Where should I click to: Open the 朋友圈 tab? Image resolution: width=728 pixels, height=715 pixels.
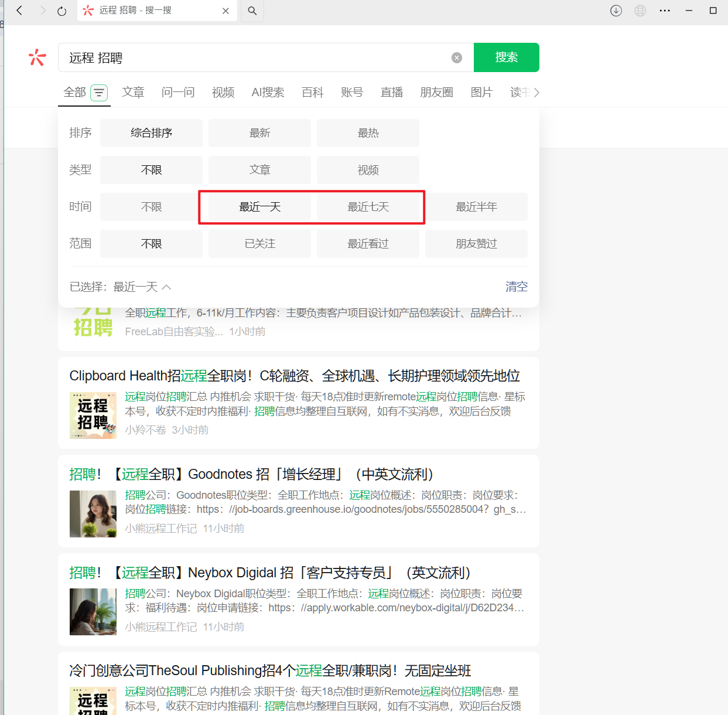coord(436,93)
